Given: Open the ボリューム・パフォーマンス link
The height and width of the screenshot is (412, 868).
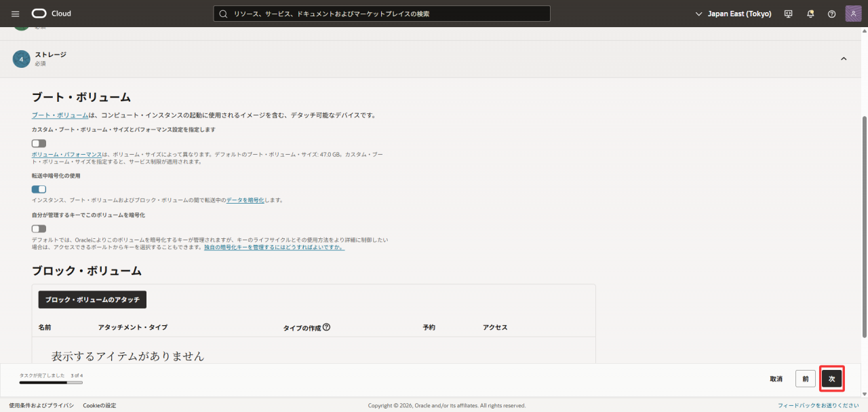Looking at the screenshot, I should [x=66, y=155].
